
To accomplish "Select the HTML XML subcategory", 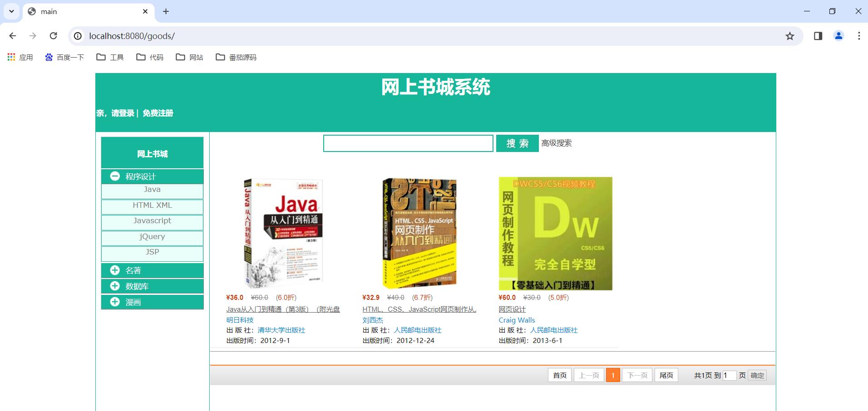I will 152,205.
